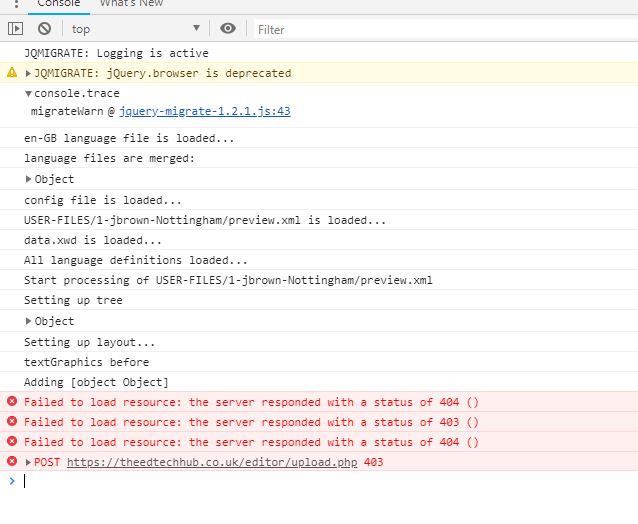Image resolution: width=638 pixels, height=524 pixels.
Task: Open the top context dropdown
Action: click(x=136, y=29)
